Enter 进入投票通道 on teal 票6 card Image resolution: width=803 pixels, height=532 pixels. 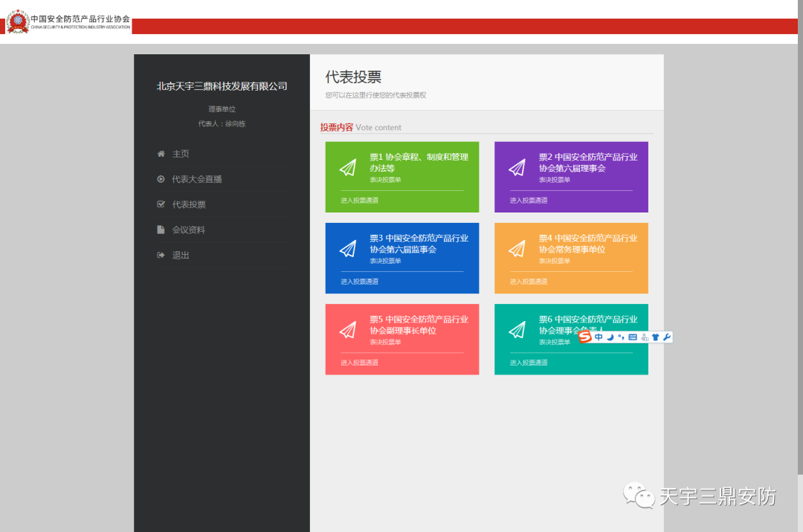tap(529, 363)
